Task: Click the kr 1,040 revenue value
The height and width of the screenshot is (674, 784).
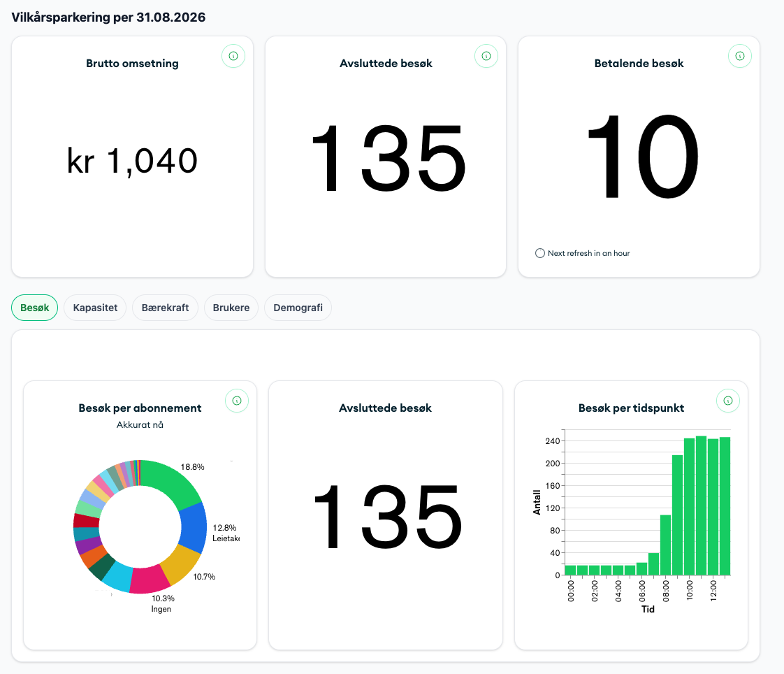Action: tap(133, 161)
